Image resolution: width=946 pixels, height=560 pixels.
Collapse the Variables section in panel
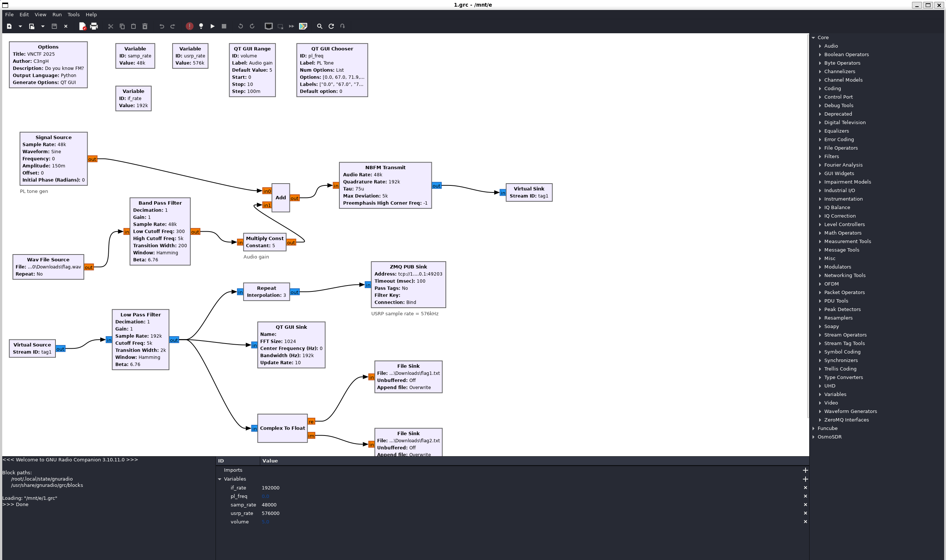(220, 479)
